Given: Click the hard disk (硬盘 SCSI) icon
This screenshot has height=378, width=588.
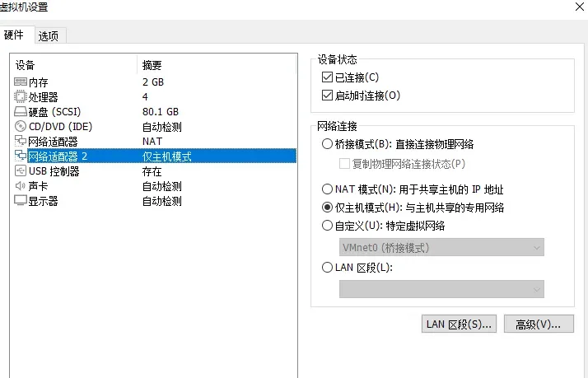Looking at the screenshot, I should click(21, 112).
